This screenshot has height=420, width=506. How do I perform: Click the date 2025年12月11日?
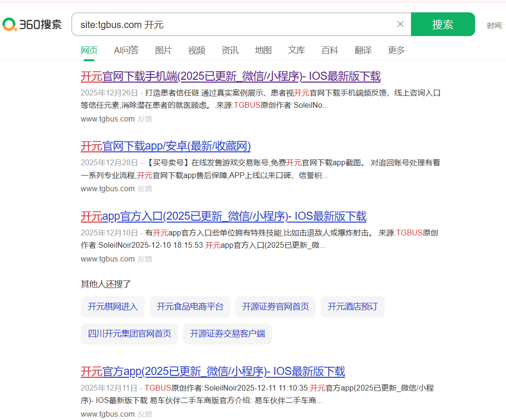(109, 388)
